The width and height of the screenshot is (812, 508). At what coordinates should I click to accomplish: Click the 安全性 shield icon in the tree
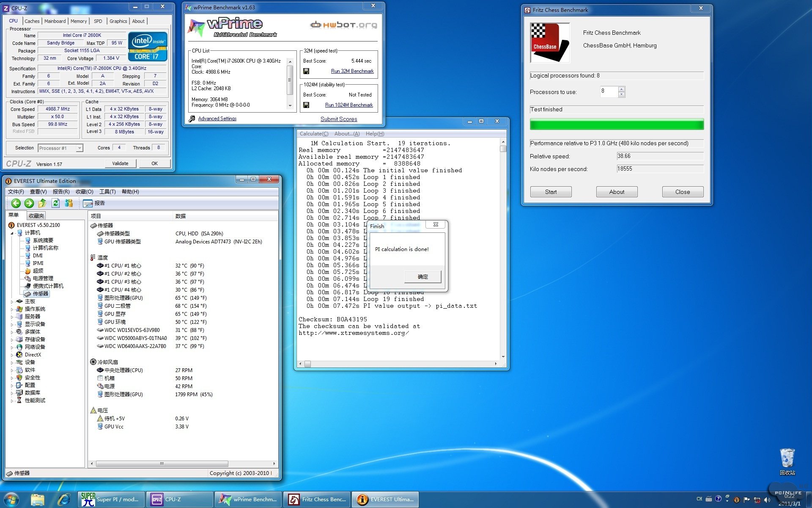19,378
